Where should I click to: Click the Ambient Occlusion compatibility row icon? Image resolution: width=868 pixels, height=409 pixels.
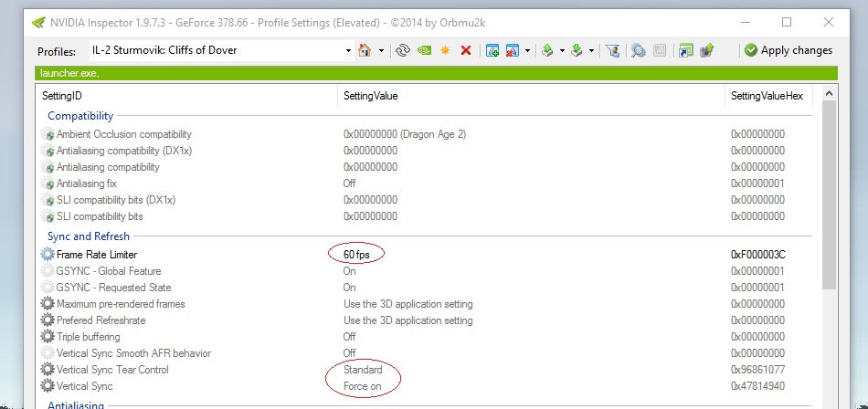[x=48, y=134]
